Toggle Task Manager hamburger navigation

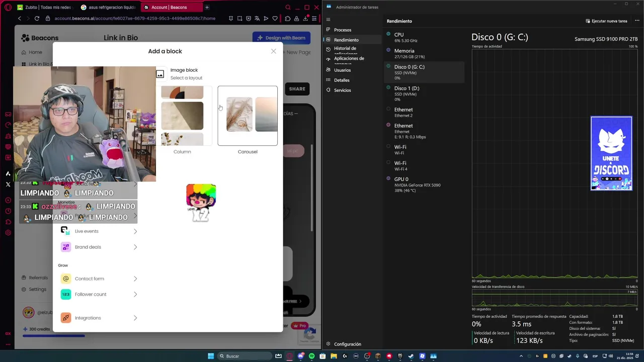328,20
